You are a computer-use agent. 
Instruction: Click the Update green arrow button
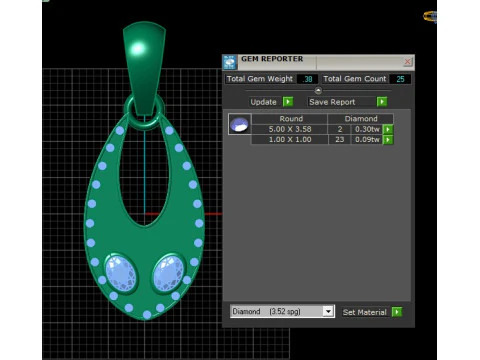tap(288, 102)
